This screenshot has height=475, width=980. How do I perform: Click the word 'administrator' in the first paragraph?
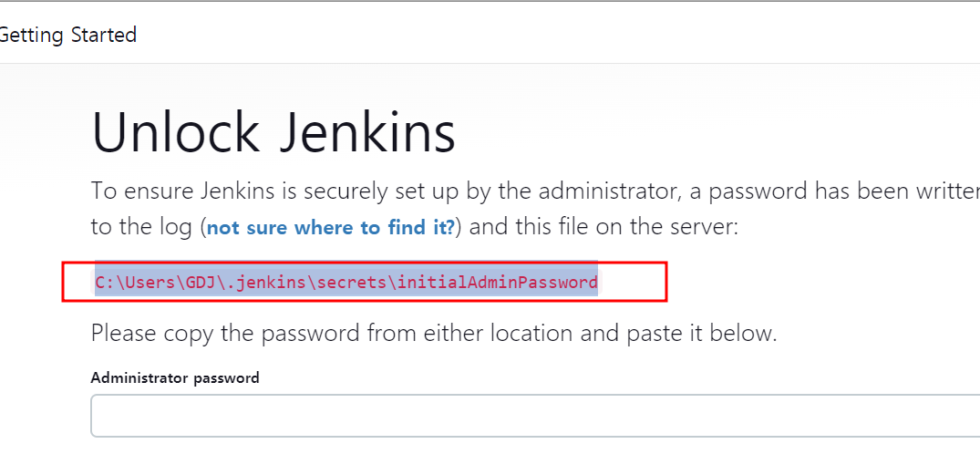[x=609, y=191]
